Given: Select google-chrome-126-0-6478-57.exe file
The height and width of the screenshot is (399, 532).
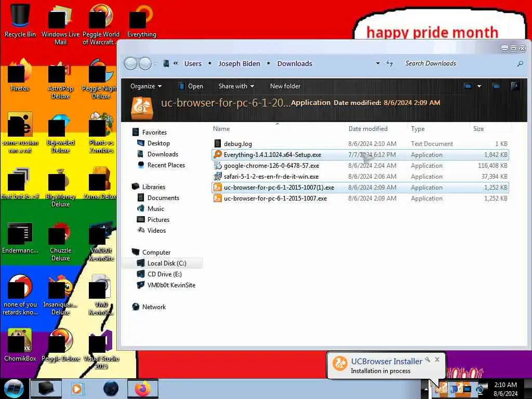Looking at the screenshot, I should [360, 166].
